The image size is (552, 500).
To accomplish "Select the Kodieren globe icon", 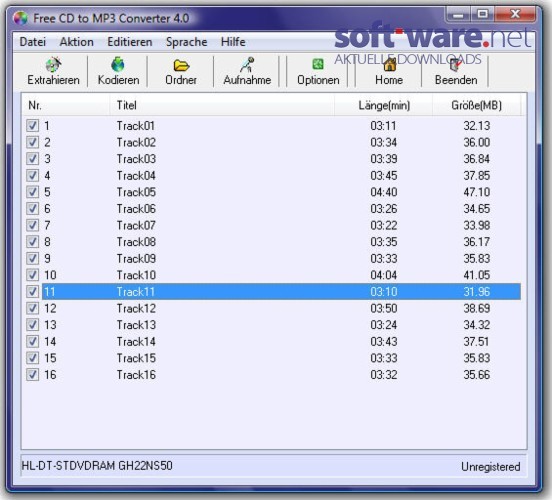I will [x=118, y=64].
